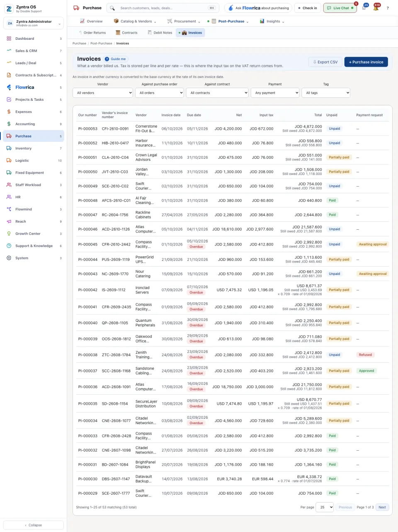Click the Expenses dollar icon

tap(9, 112)
